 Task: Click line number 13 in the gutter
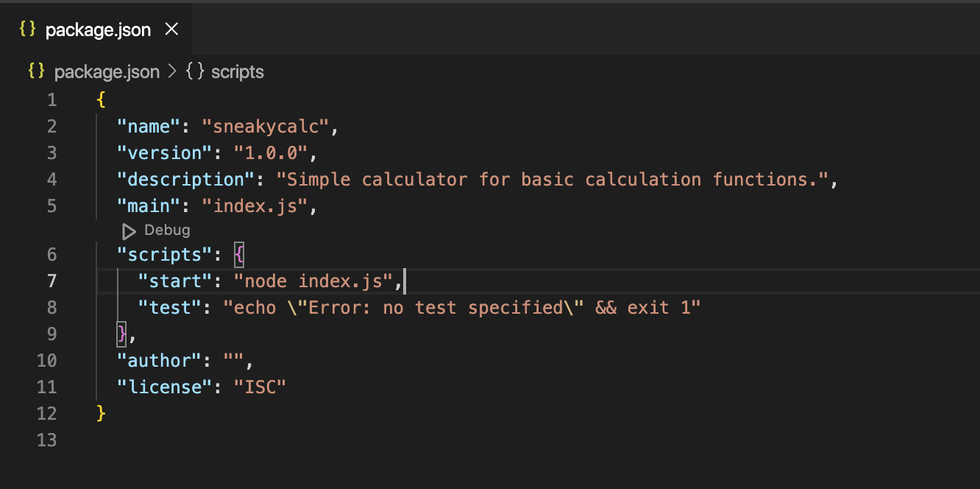point(46,440)
